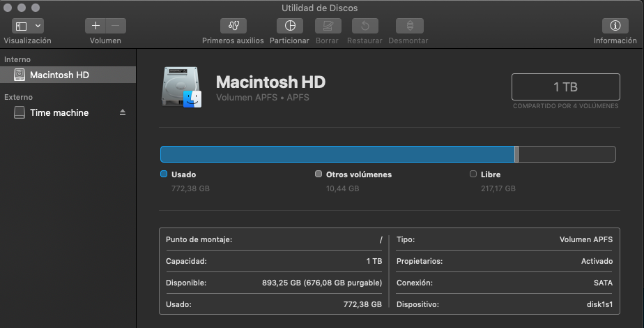Click the Interno section header

[17, 59]
